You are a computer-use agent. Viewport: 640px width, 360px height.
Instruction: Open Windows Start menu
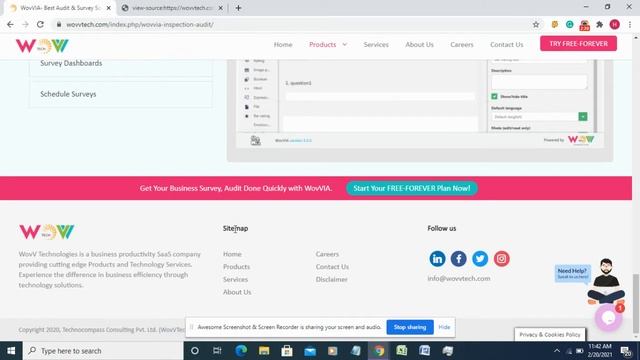[11, 351]
